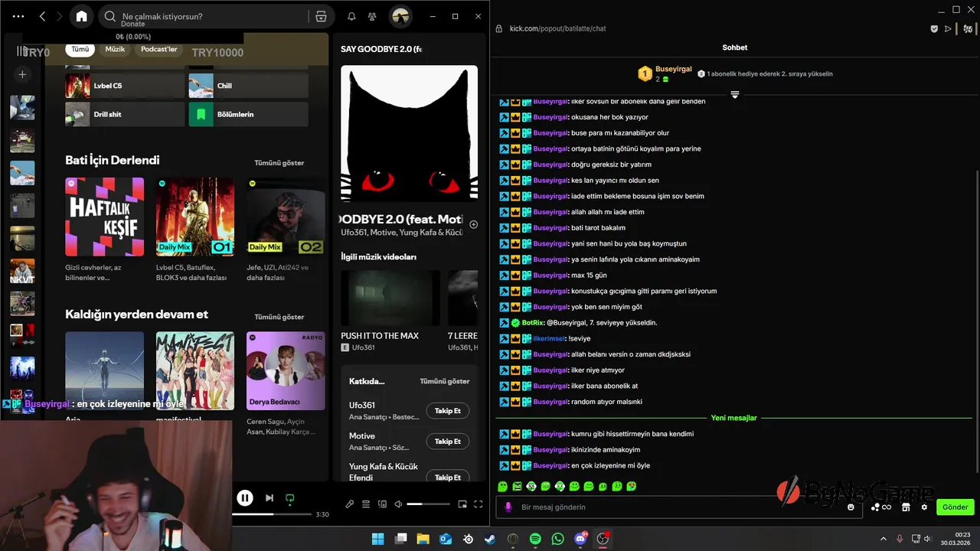Open PUSH IT TO THE MAX video
Image resolution: width=980 pixels, height=551 pixels.
click(x=390, y=298)
